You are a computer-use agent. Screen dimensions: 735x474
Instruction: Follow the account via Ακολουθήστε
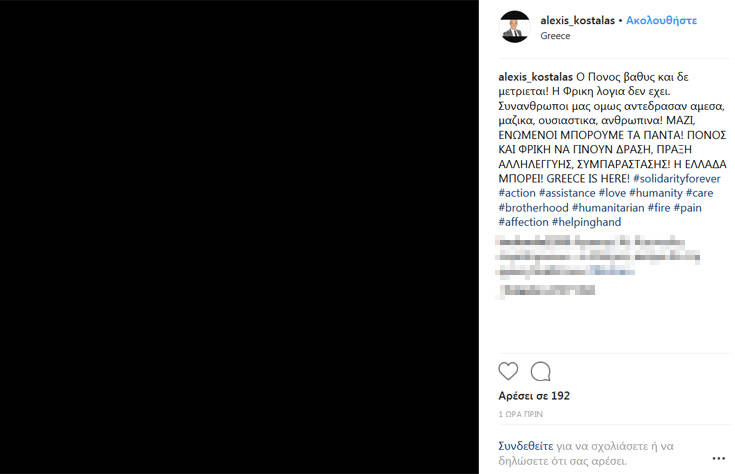(x=661, y=21)
